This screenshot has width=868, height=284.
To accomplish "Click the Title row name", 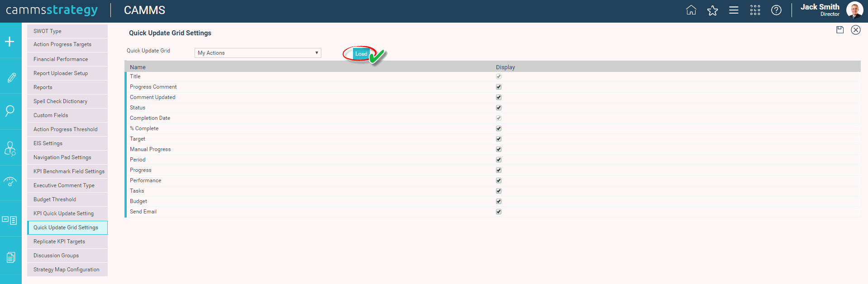I will (x=135, y=76).
